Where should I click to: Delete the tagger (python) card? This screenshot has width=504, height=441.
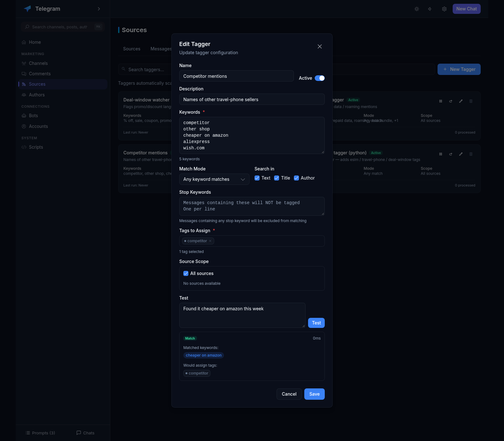point(471,154)
